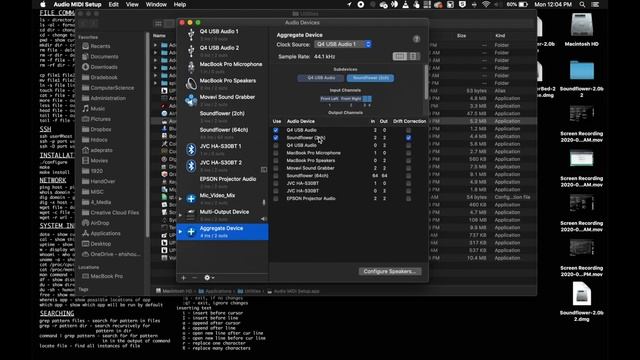Image resolution: width=640 pixels, height=360 pixels.
Task: Add a new device with the plus button
Action: pyautogui.click(x=183, y=278)
